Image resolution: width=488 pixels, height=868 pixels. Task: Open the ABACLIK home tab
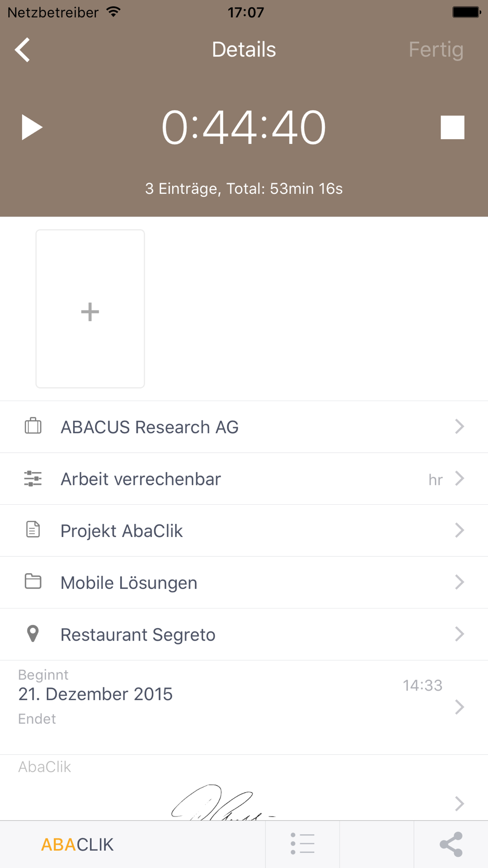click(77, 845)
